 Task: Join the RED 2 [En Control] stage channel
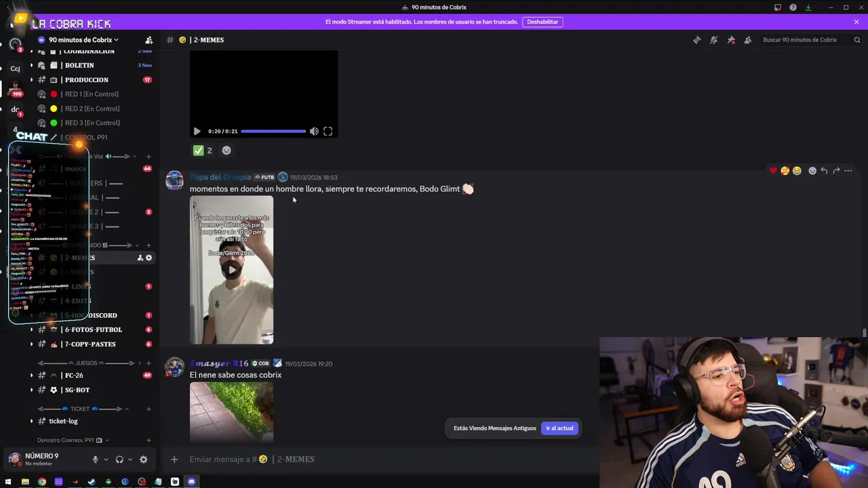coord(92,108)
